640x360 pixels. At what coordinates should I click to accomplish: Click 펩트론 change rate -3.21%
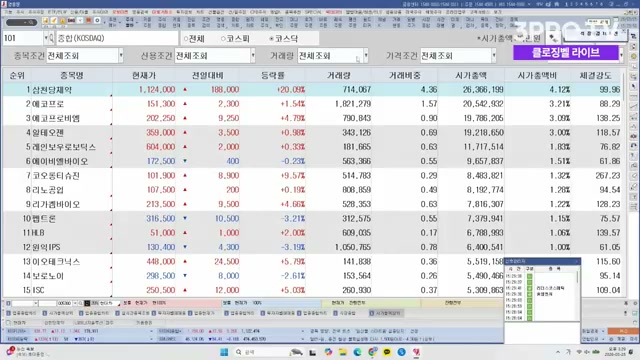(x=293, y=219)
